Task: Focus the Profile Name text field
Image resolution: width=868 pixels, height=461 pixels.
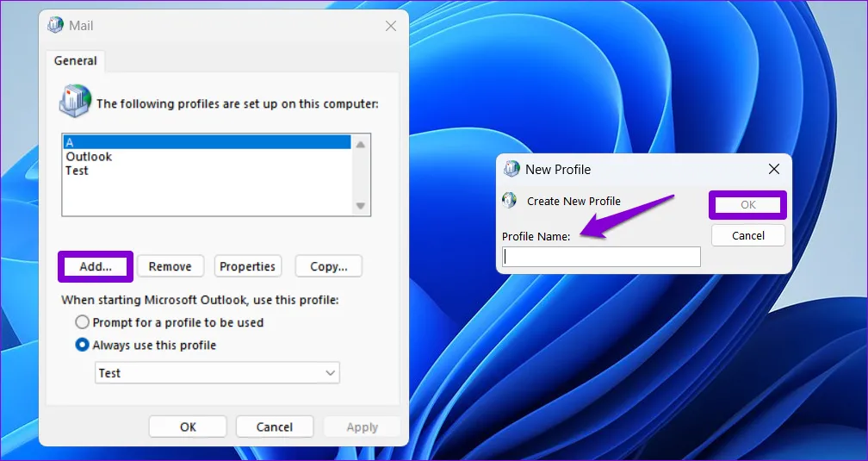Action: coord(601,257)
